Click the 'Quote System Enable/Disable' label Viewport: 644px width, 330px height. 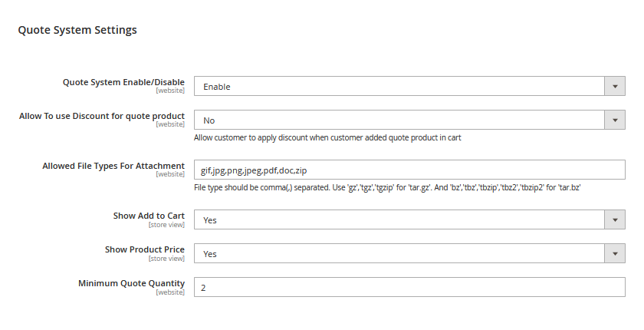(123, 82)
